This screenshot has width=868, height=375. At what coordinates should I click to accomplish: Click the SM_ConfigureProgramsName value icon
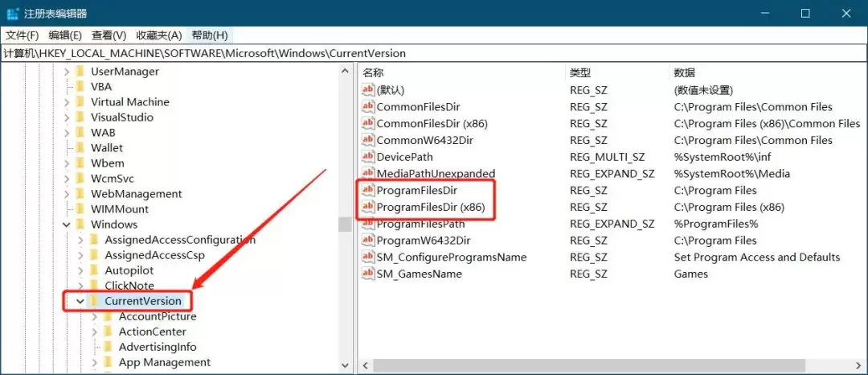[368, 258]
